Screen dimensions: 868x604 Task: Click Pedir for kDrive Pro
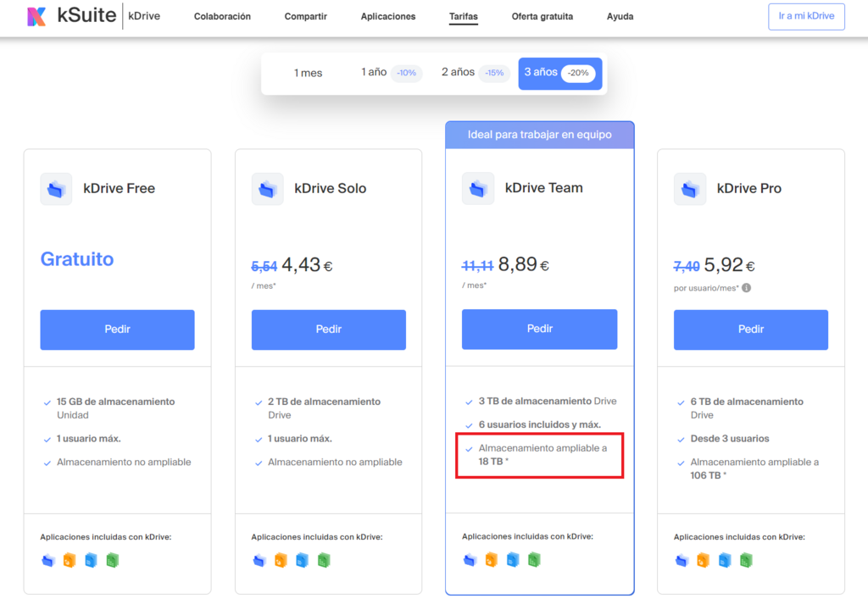(751, 330)
